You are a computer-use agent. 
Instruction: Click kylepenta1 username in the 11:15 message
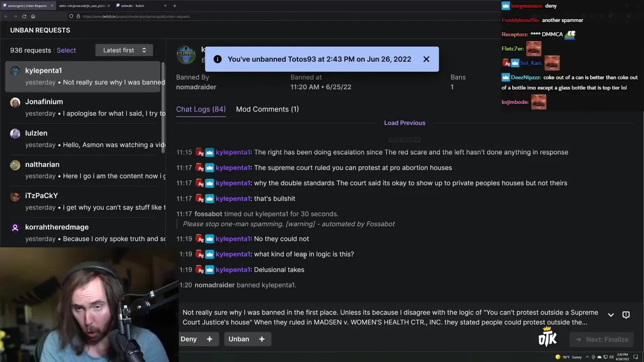[233, 152]
